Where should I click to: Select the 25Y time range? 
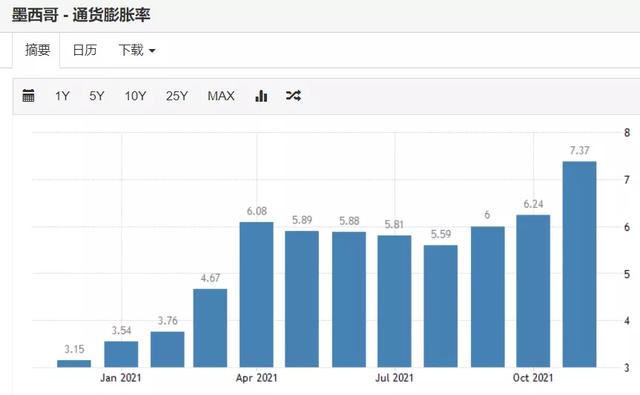pos(177,96)
